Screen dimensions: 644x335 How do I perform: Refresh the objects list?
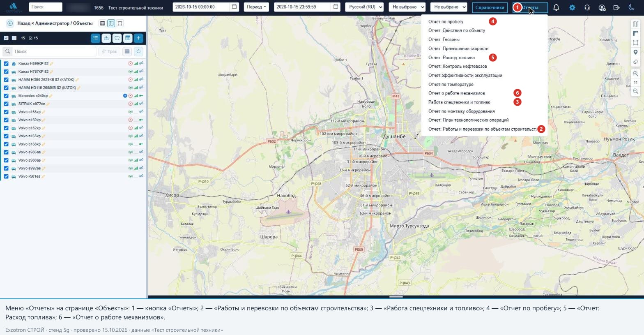click(138, 51)
